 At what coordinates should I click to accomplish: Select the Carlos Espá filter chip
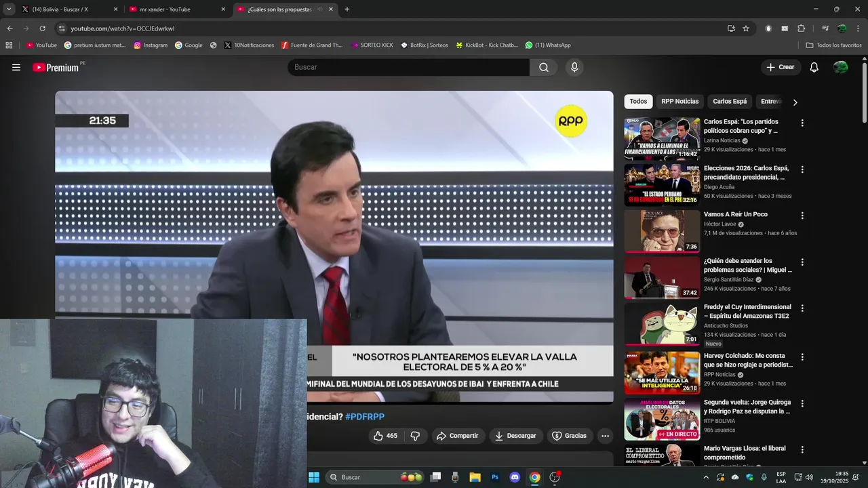pos(730,102)
